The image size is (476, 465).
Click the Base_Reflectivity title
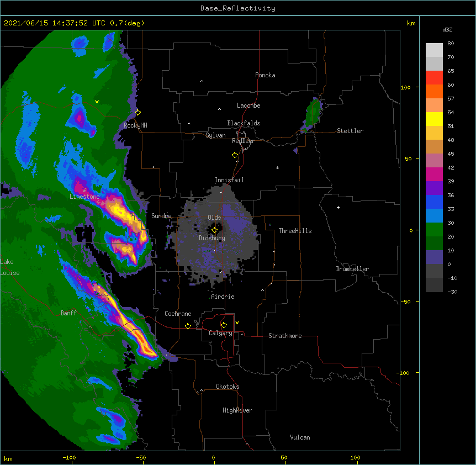(238, 8)
